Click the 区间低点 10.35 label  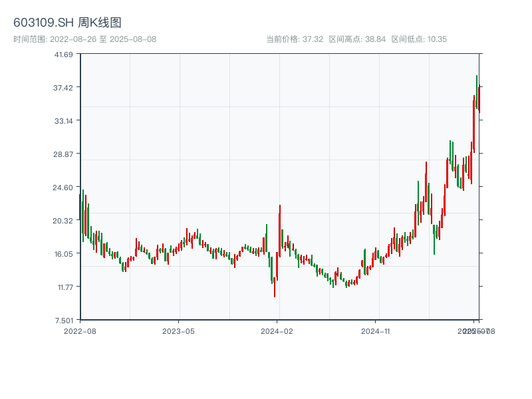click(419, 39)
